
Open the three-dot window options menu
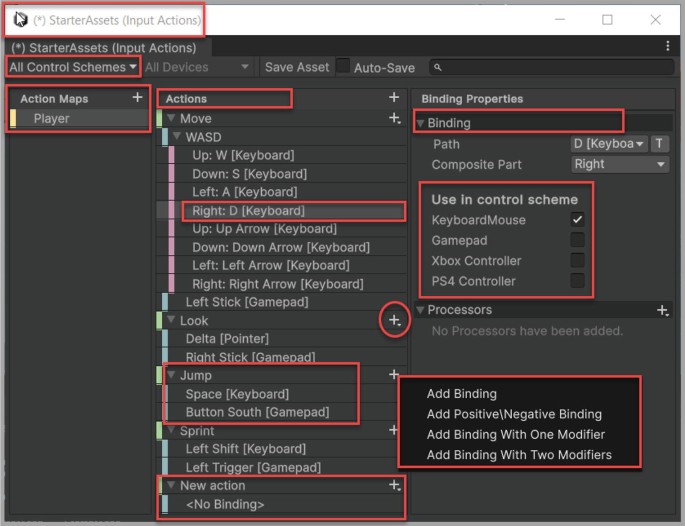click(667, 47)
